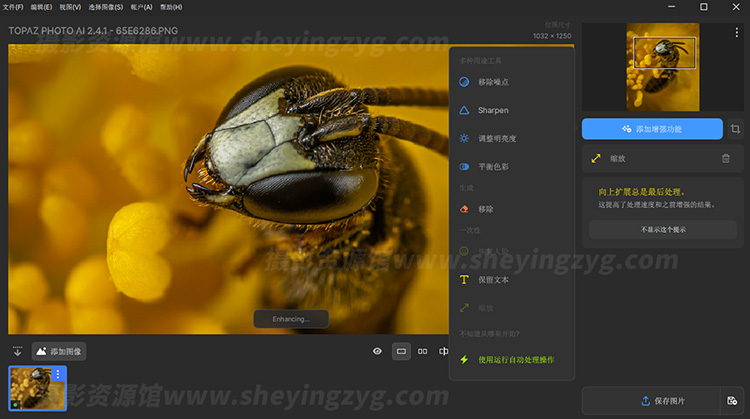The width and height of the screenshot is (750, 419).
Task: Choose the Remove (移除) eraser tool
Action: click(x=485, y=209)
